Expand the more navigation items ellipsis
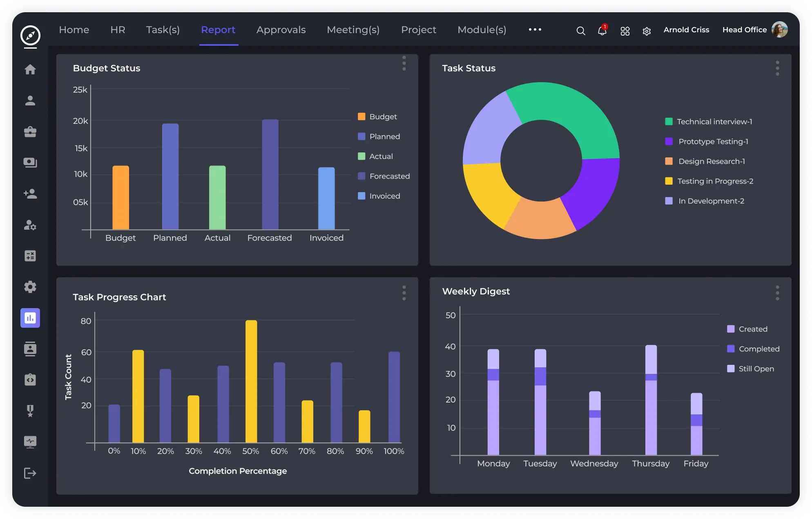Viewport: 812px width, 519px height. (535, 29)
